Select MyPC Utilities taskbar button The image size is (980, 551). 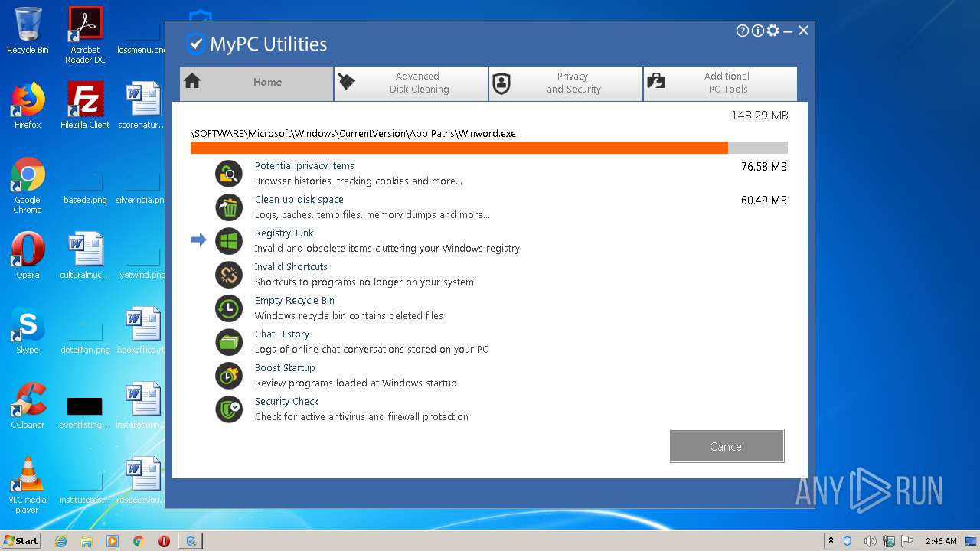tap(191, 541)
